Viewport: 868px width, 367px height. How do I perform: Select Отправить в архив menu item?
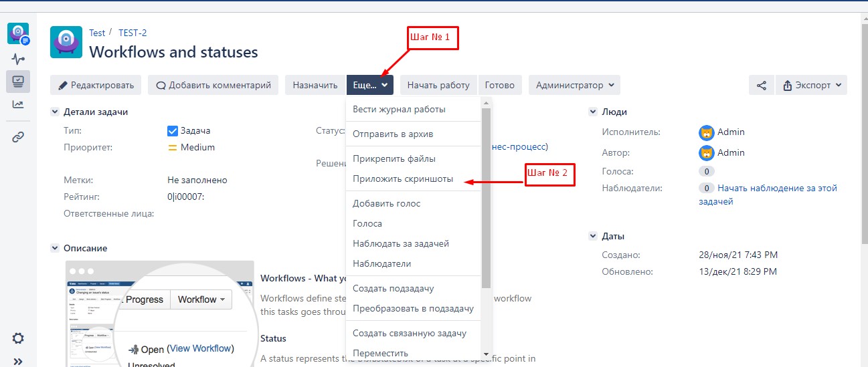[x=414, y=134]
